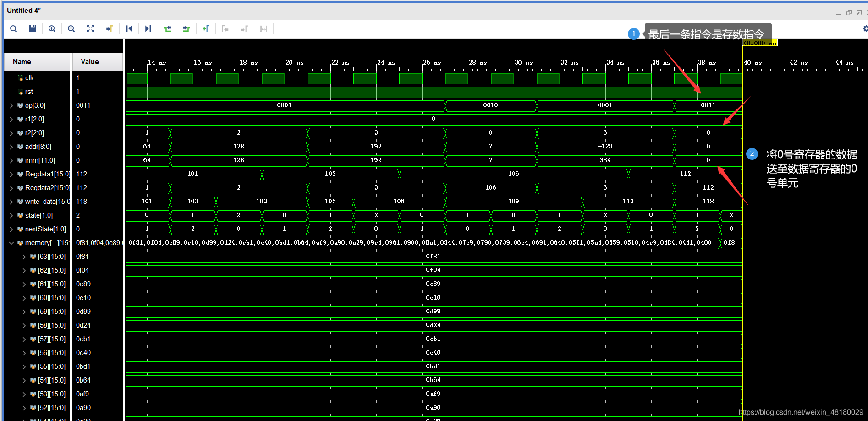Click the Value column header

click(98, 62)
